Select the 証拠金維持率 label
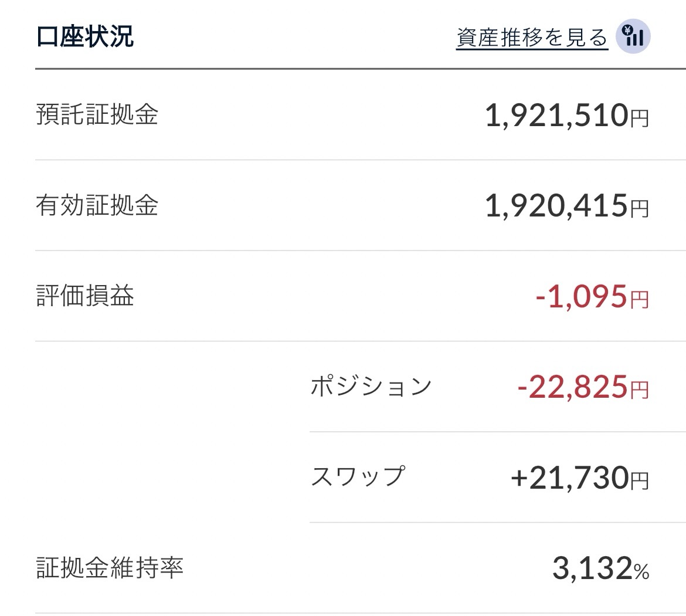This screenshot has height=616, width=686. pyautogui.click(x=110, y=567)
